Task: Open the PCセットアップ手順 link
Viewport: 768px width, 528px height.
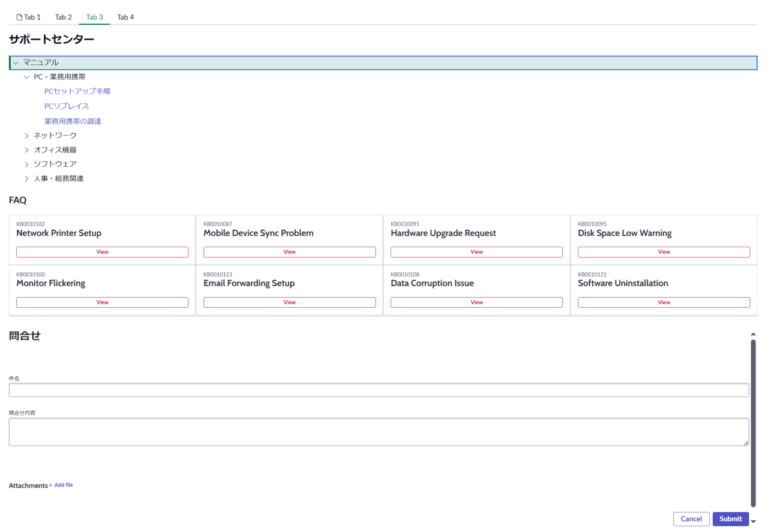Action: (77, 91)
